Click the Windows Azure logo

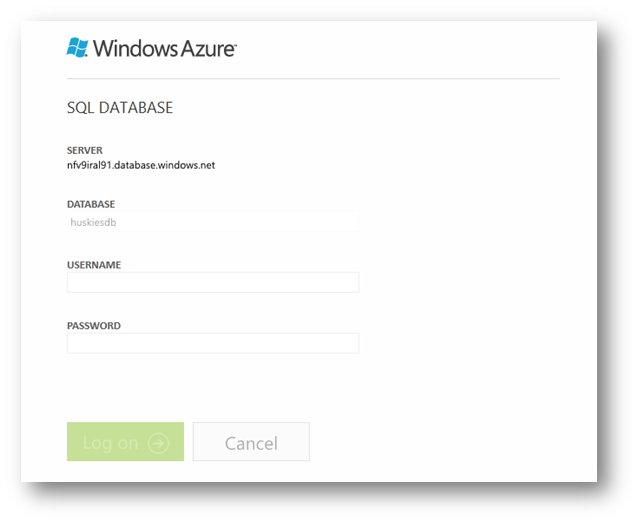click(x=151, y=48)
